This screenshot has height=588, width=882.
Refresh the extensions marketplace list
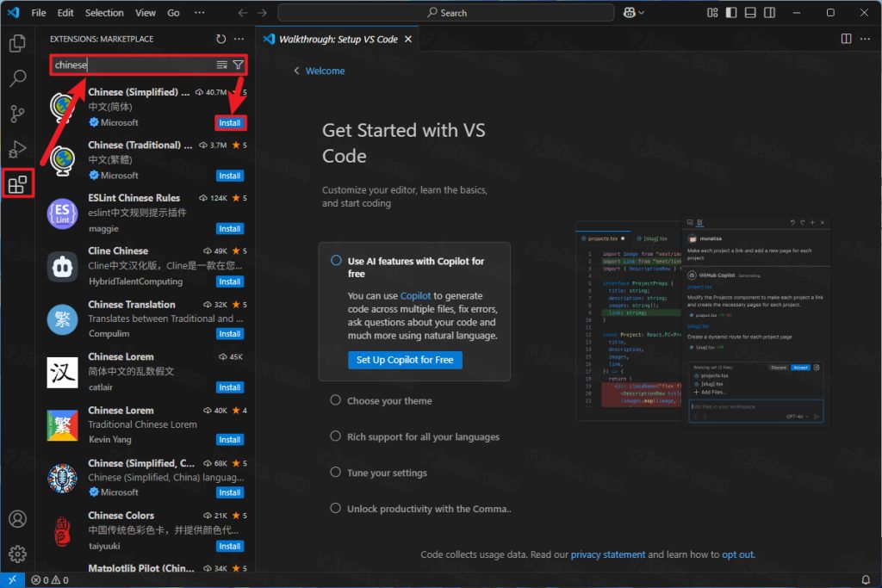(x=221, y=39)
